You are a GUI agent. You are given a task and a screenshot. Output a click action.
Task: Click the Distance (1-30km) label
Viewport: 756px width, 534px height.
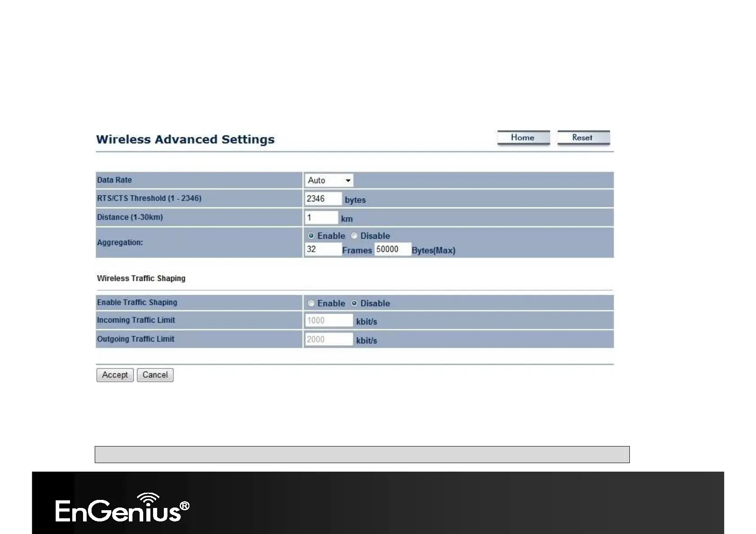pos(130,217)
